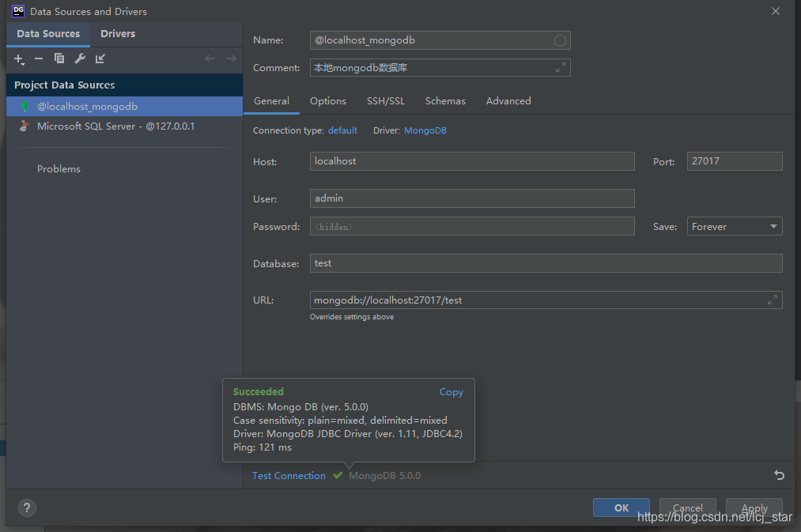801x532 pixels.
Task: Open the Problems entry in sidebar
Action: tap(59, 169)
